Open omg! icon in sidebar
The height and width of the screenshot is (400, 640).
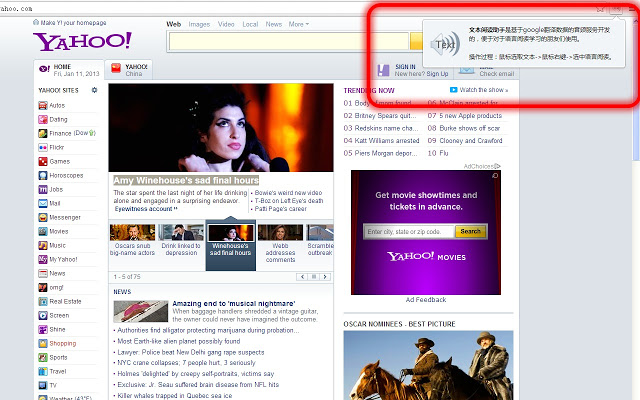(43, 287)
